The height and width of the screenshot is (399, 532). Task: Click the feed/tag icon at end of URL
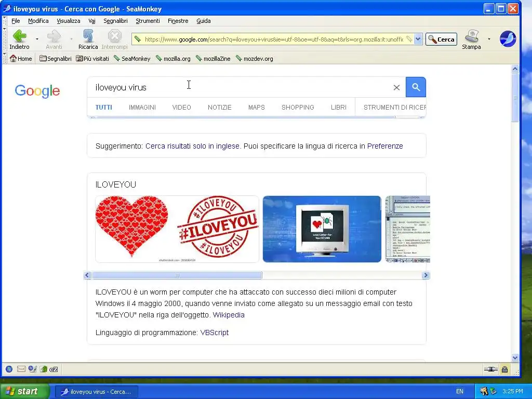coord(409,39)
